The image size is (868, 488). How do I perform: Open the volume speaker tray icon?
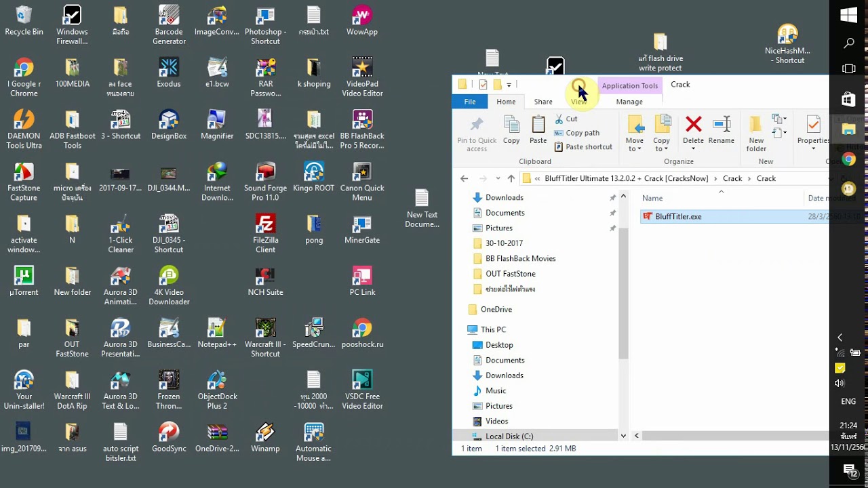(x=840, y=383)
